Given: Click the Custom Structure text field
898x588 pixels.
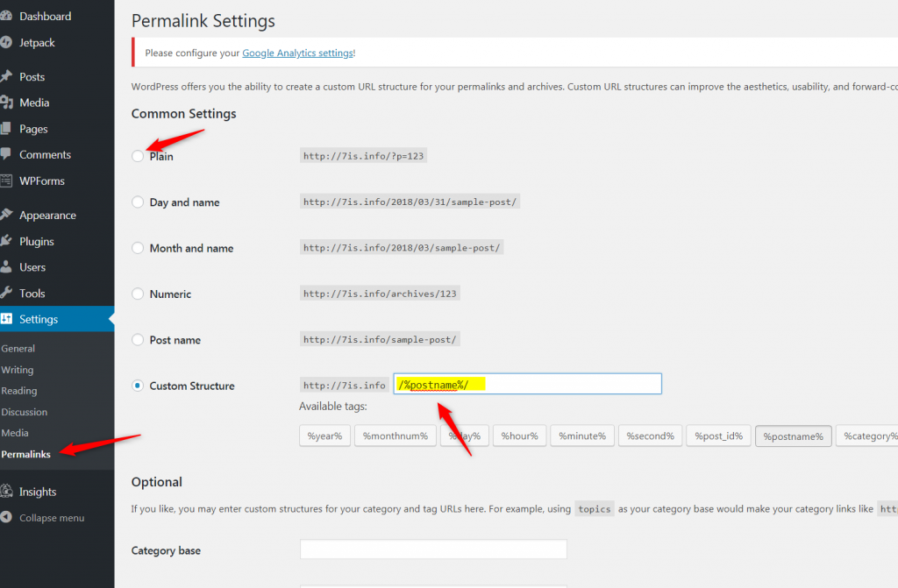Looking at the screenshot, I should 527,384.
